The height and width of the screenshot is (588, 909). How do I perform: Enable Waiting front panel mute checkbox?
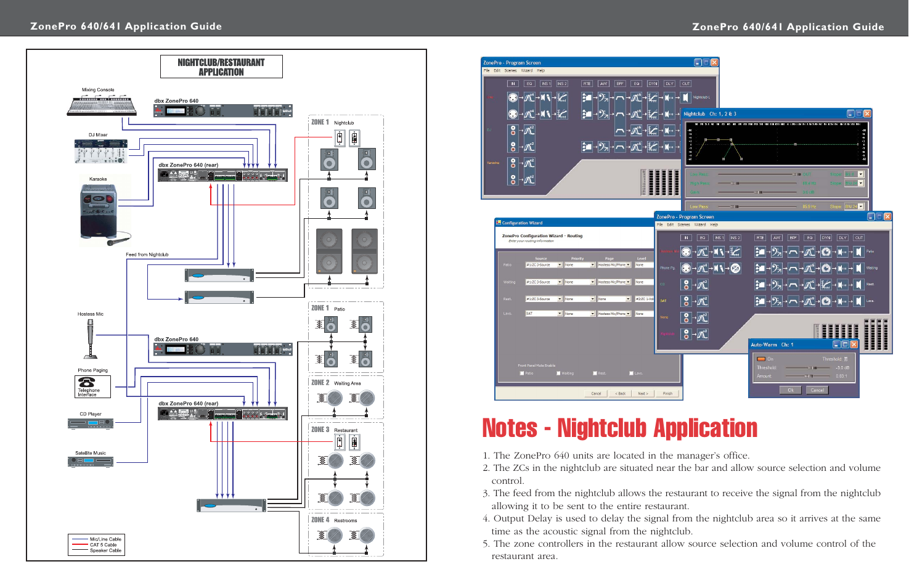coord(558,373)
